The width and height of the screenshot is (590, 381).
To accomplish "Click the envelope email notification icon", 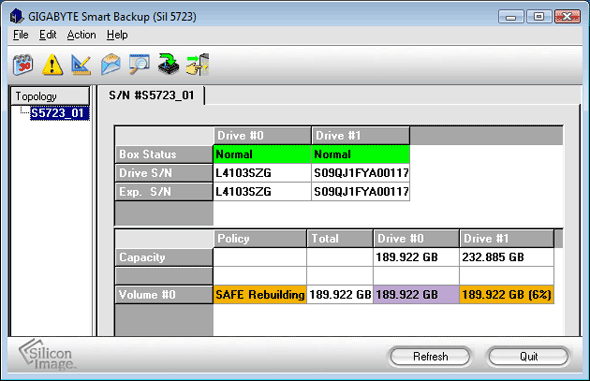I will coord(111,64).
